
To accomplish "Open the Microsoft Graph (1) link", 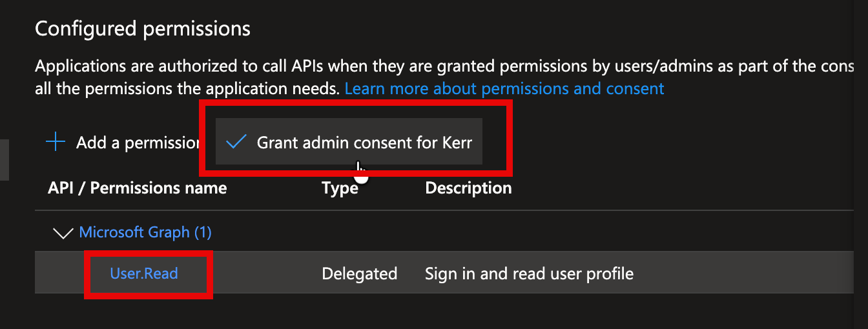I will pyautogui.click(x=145, y=232).
